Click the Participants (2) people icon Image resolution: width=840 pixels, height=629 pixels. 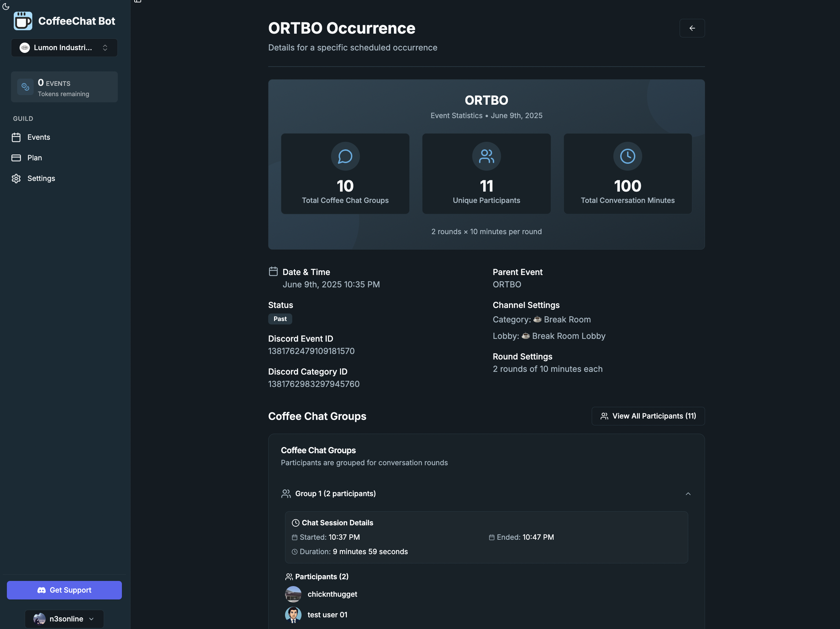(x=289, y=576)
